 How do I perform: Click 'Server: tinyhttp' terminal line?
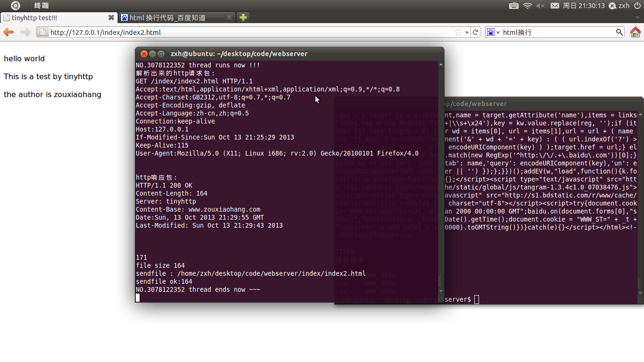point(166,201)
